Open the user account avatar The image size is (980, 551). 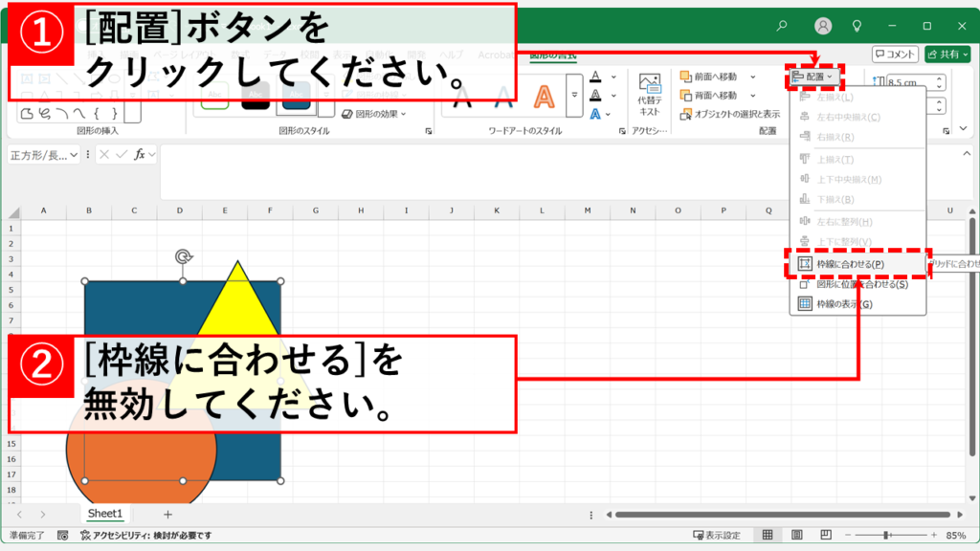pos(823,26)
